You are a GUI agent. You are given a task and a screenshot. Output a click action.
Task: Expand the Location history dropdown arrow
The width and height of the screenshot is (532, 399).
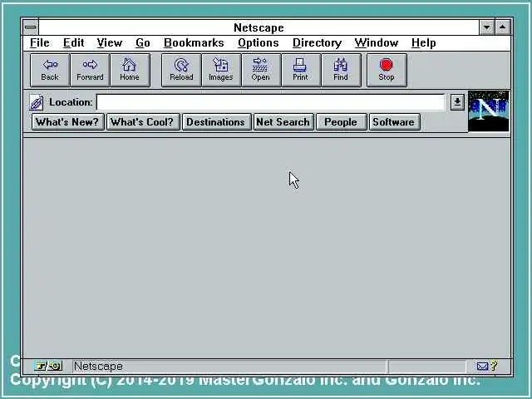[x=457, y=101]
